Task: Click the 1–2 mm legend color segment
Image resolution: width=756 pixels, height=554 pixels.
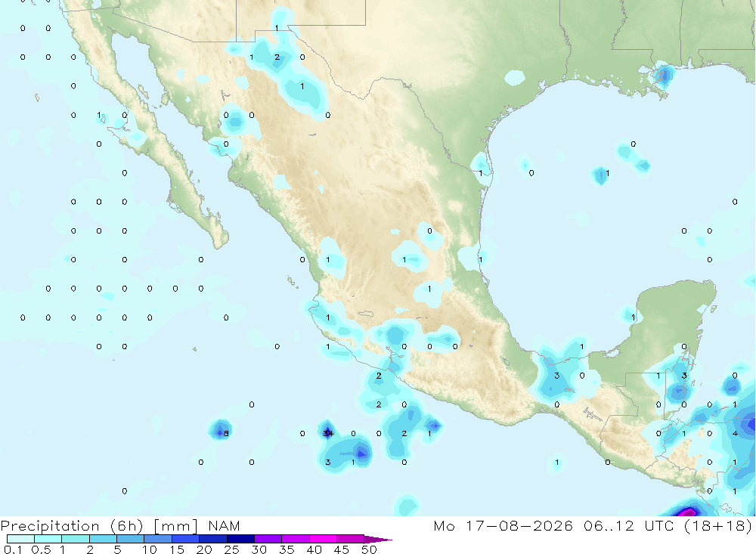Action: tap(76, 539)
